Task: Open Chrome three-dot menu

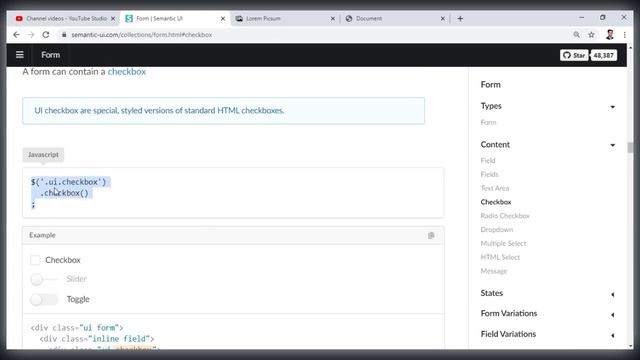Action: click(624, 35)
